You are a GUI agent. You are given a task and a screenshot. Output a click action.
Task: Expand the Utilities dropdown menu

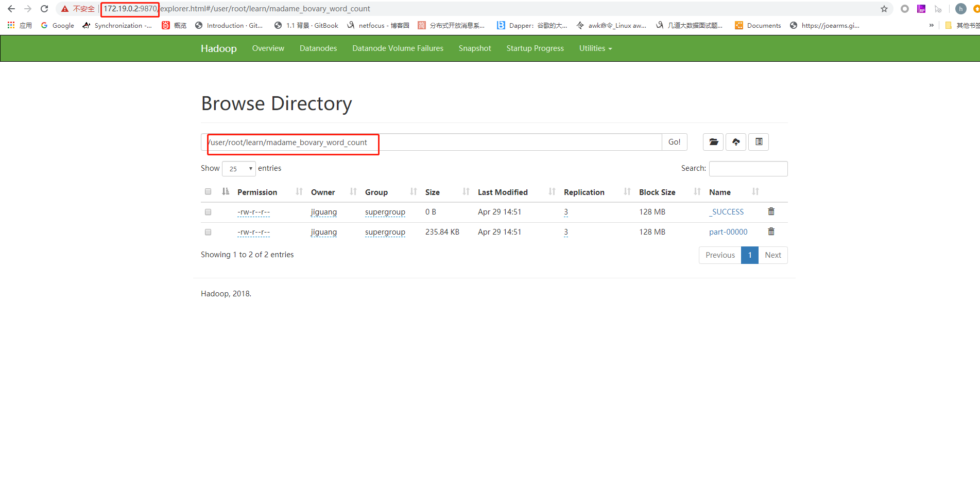point(595,48)
